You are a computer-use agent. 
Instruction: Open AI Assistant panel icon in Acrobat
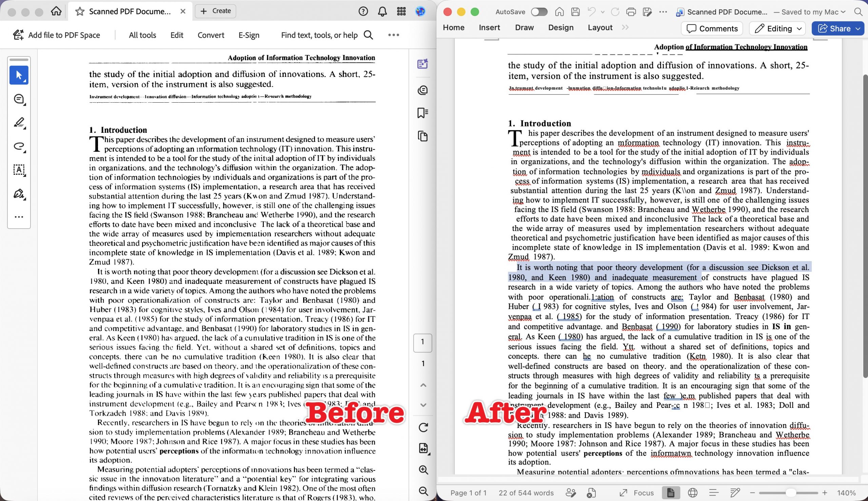[x=422, y=64]
